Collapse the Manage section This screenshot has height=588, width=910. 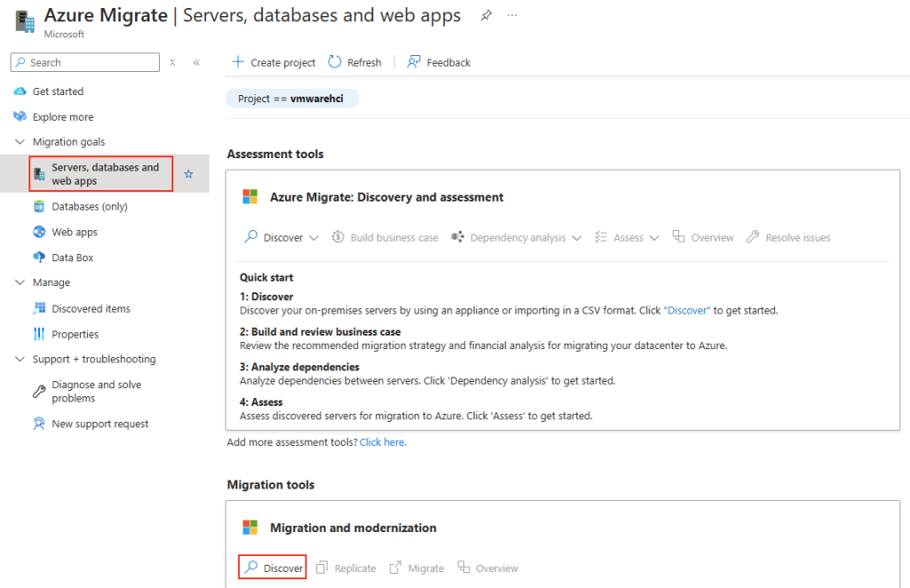tap(20, 282)
